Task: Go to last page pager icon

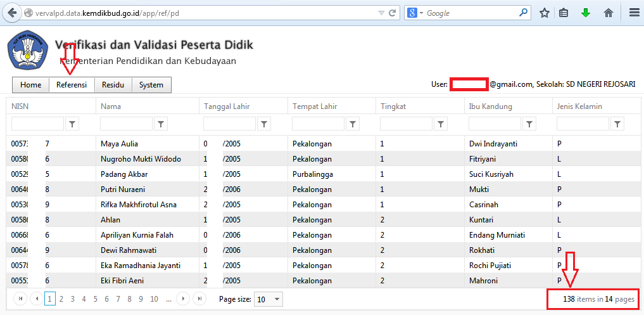Action: coord(199,299)
